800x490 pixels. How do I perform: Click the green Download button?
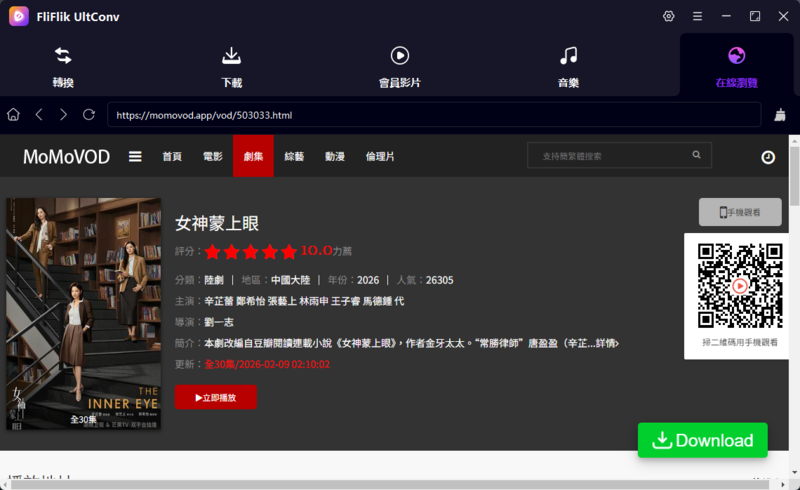pos(702,440)
